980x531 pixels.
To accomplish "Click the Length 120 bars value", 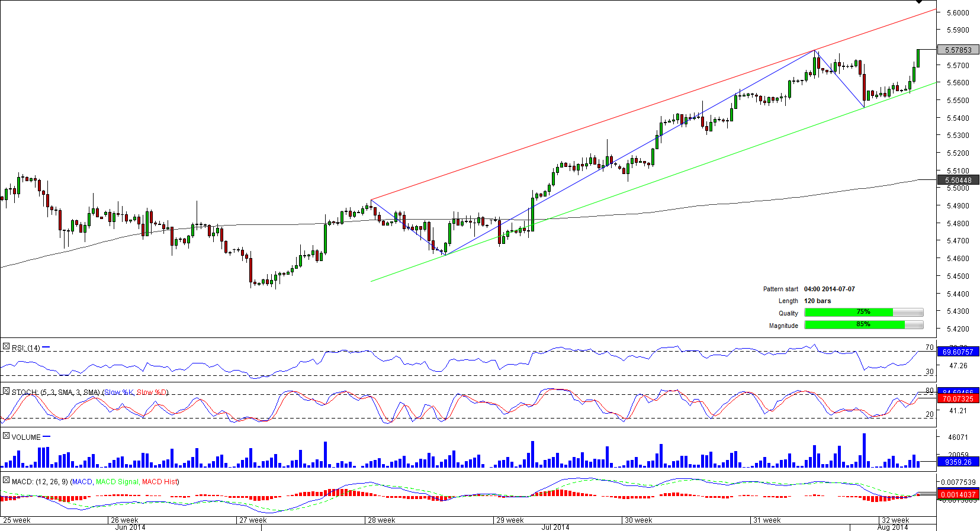I will coord(818,301).
